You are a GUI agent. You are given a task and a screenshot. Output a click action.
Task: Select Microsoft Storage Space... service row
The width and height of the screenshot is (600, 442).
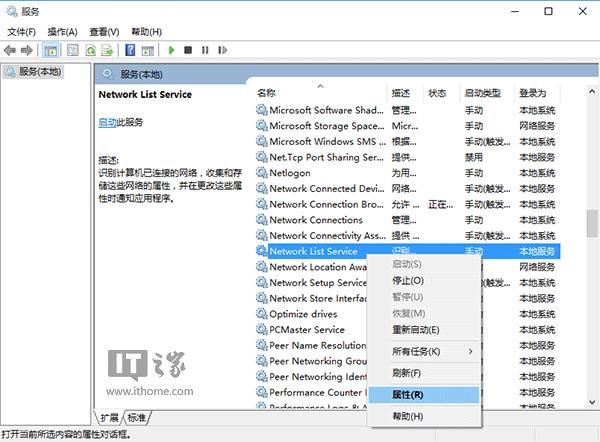click(407, 126)
